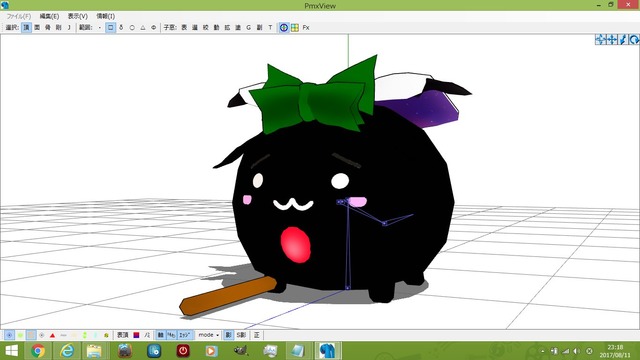The width and height of the screenshot is (640, 360).
Task: Toggle the green double-arrow display icon
Action: point(84,335)
